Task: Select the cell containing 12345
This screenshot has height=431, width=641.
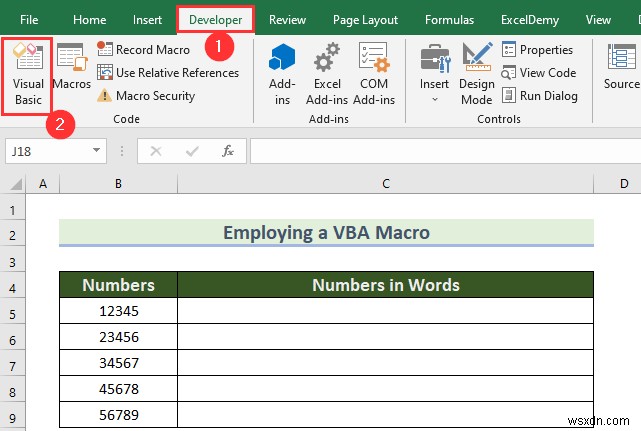Action: [119, 311]
